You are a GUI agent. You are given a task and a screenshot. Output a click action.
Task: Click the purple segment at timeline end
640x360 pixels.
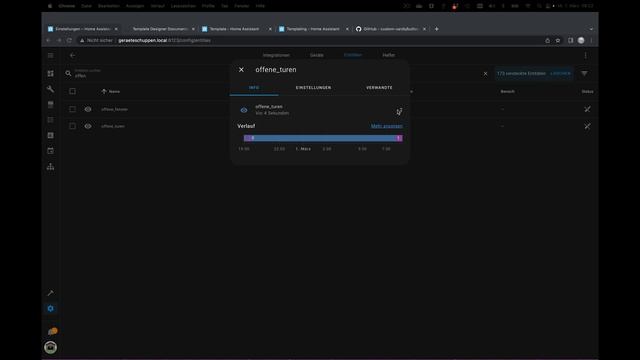point(399,138)
